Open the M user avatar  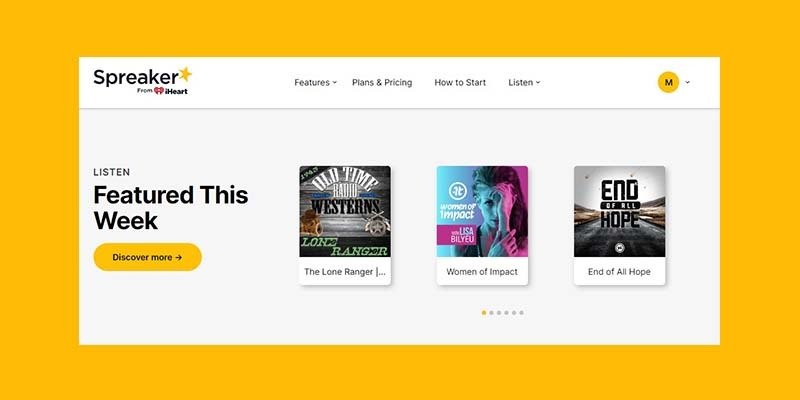point(668,82)
